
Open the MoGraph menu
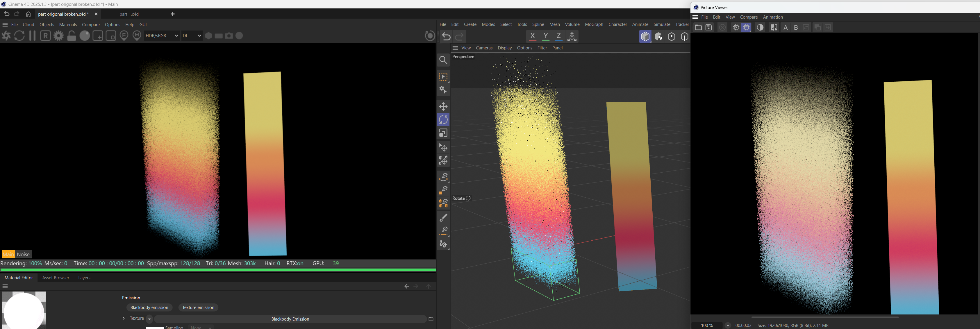click(594, 24)
